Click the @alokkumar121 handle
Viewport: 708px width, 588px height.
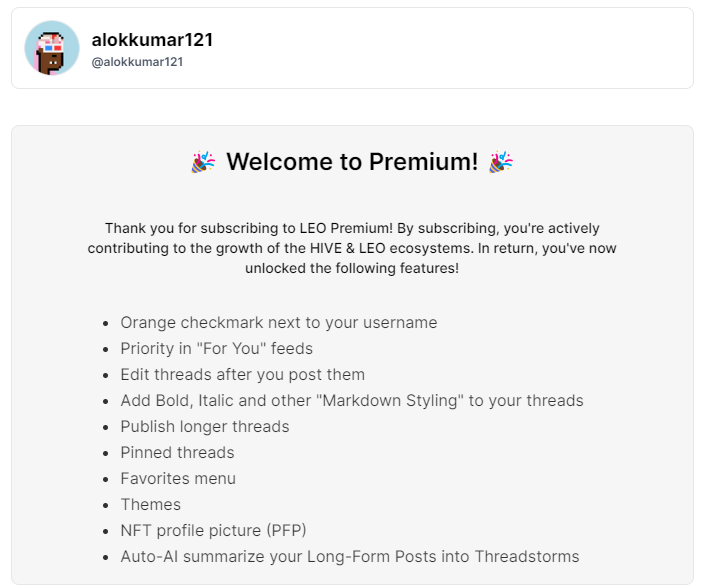pos(137,62)
